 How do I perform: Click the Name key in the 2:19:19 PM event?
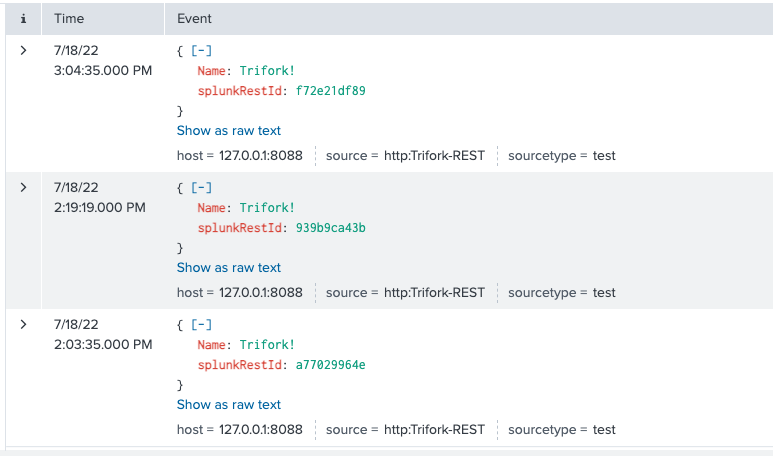pos(211,208)
